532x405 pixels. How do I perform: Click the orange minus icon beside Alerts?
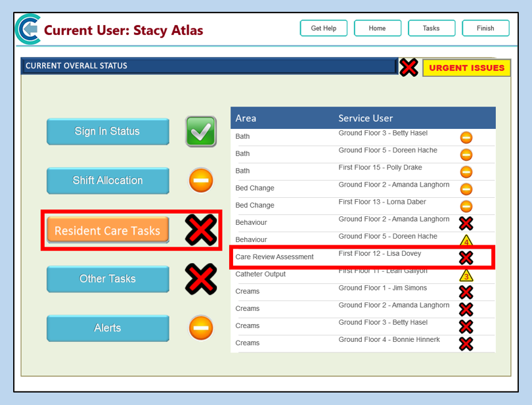click(x=201, y=327)
